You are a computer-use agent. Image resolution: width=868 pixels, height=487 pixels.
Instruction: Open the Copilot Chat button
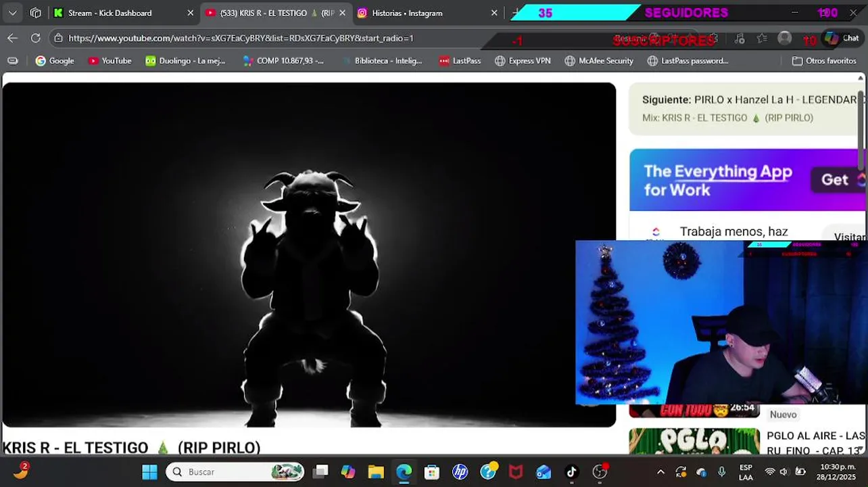(x=841, y=39)
